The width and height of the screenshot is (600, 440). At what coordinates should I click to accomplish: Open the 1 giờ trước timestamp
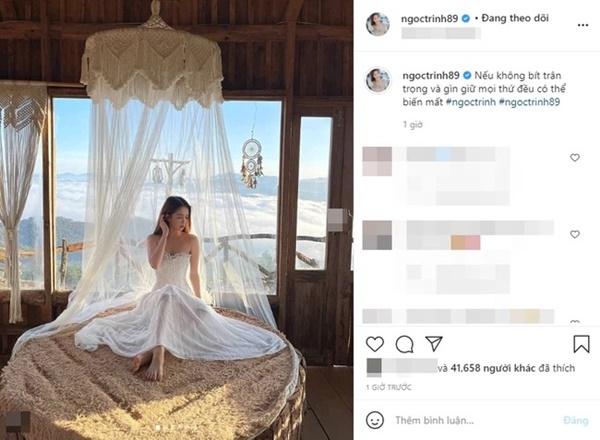point(388,387)
